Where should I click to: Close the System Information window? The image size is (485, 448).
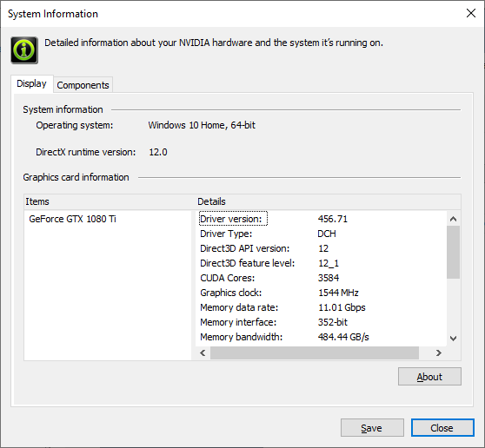point(471,13)
